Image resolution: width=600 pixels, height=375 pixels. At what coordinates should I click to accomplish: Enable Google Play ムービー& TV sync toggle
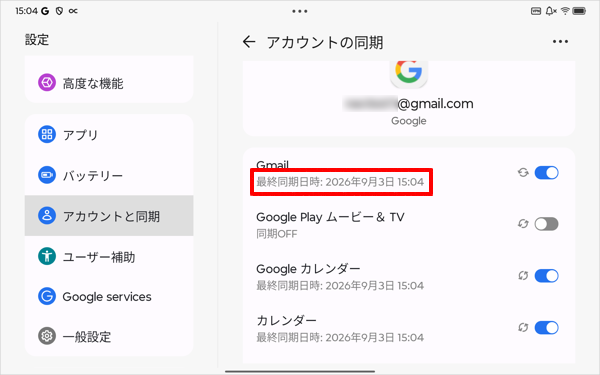pyautogui.click(x=546, y=224)
